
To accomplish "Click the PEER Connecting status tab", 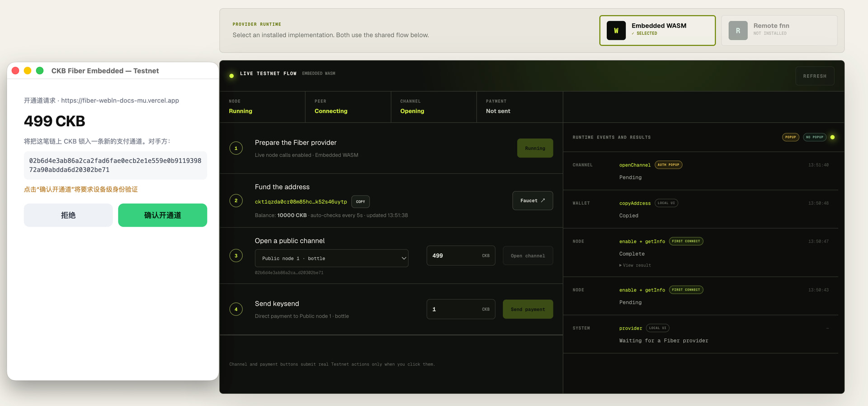I will (348, 107).
